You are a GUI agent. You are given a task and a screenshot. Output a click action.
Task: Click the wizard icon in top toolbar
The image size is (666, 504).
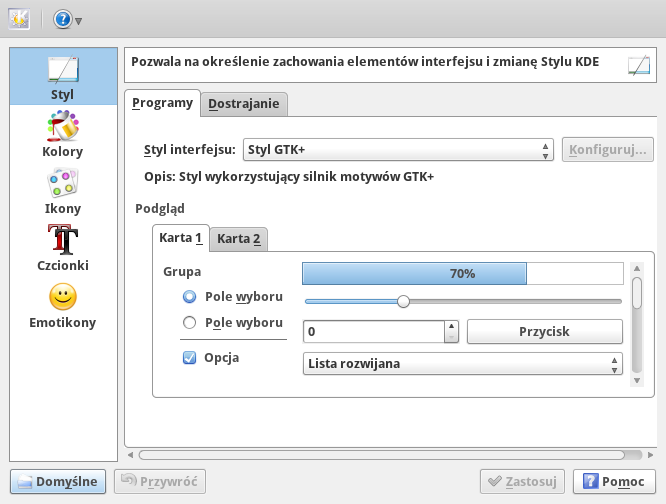pyautogui.click(x=19, y=20)
